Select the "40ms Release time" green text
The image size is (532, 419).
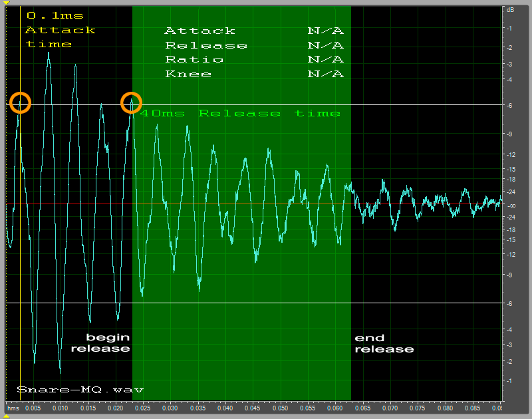240,114
